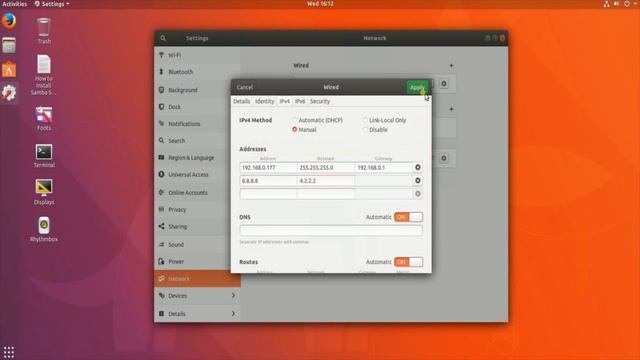The width and height of the screenshot is (640, 360).
Task: Toggle the DNS Automatic switch
Action: pos(408,217)
